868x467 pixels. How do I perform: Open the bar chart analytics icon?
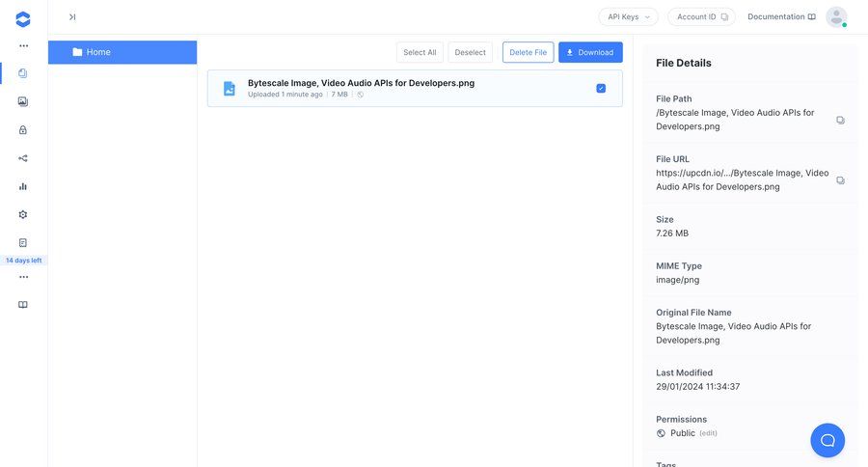[x=23, y=186]
